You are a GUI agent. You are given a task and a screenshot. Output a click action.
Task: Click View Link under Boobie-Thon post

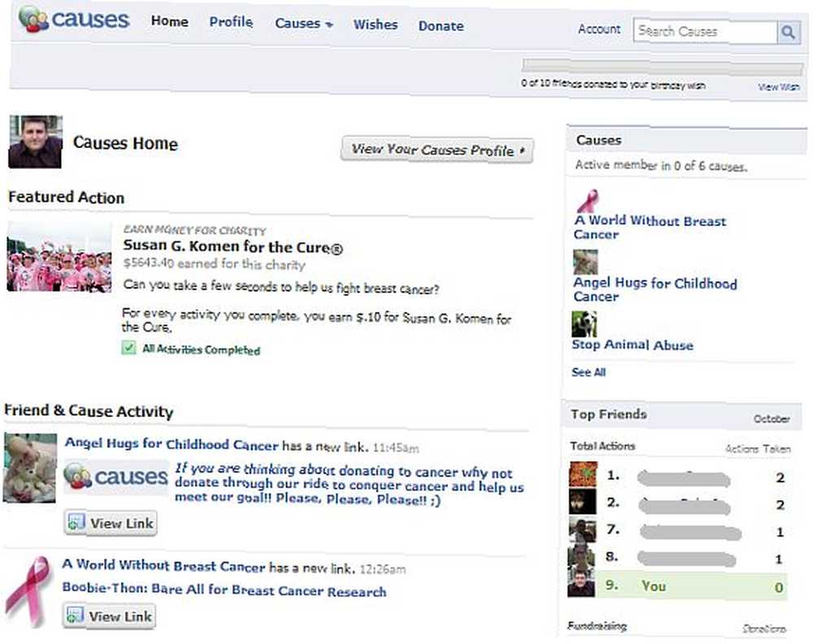coord(110,616)
